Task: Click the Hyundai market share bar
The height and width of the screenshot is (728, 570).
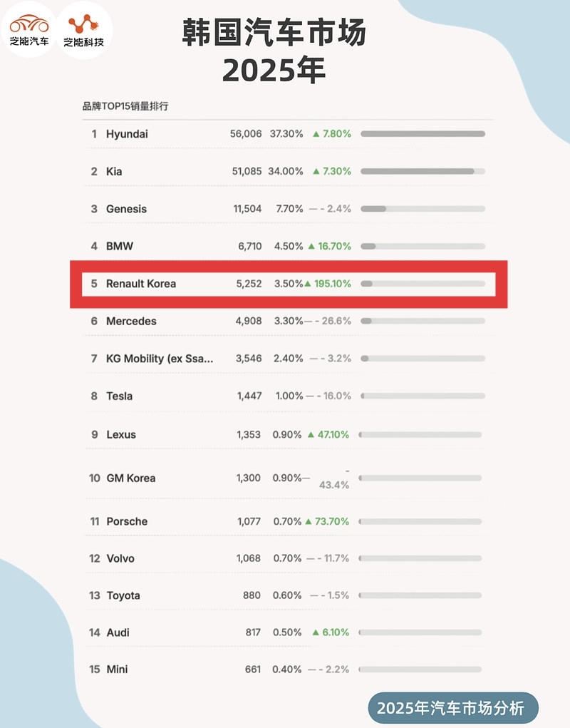Action: click(423, 134)
